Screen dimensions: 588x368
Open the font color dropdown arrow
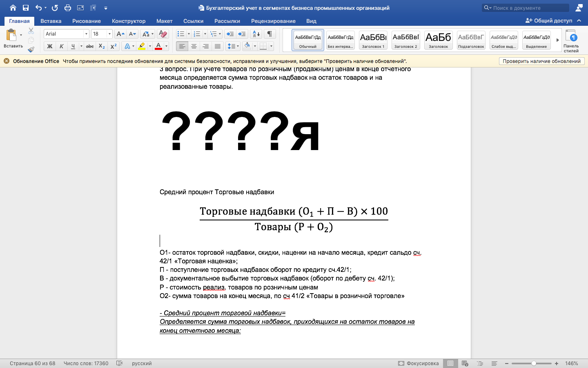[x=166, y=46]
